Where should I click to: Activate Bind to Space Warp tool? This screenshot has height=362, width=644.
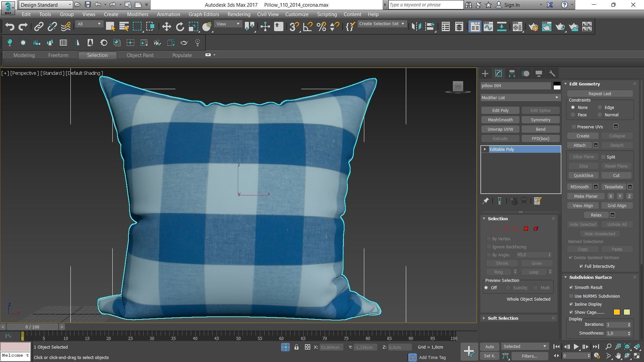66,27
